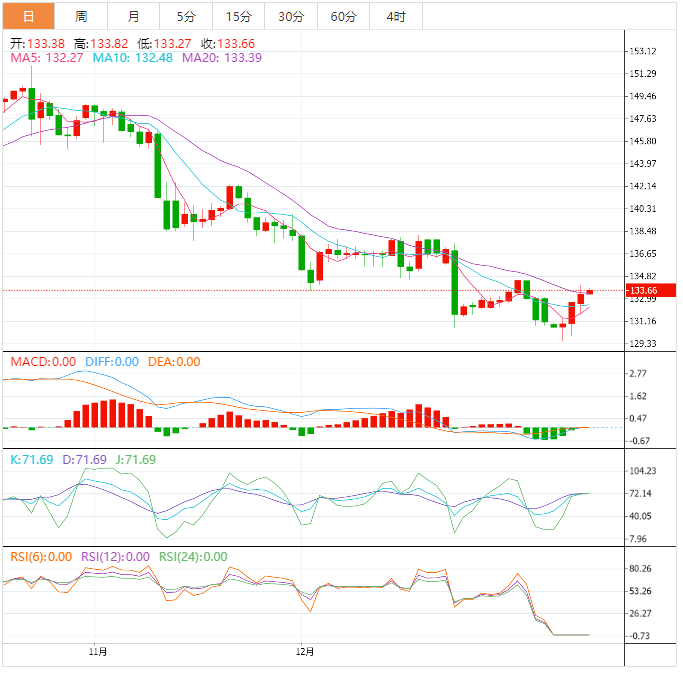Click the 151.29 price axis label
This screenshot has width=683, height=675.
pyautogui.click(x=642, y=74)
